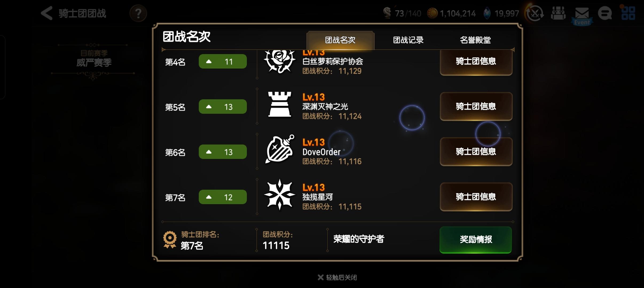Tap the shield sword emblem of DoveOrder
The height and width of the screenshot is (288, 644).
[280, 149]
